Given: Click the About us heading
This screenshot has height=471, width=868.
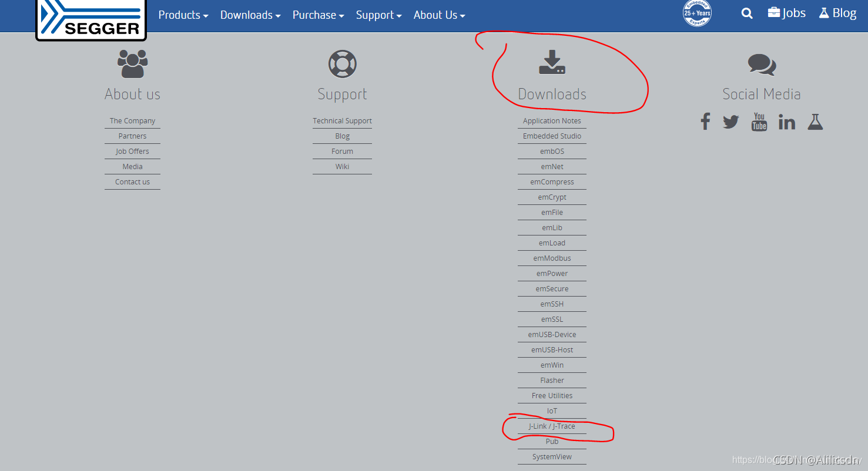Looking at the screenshot, I should (132, 94).
